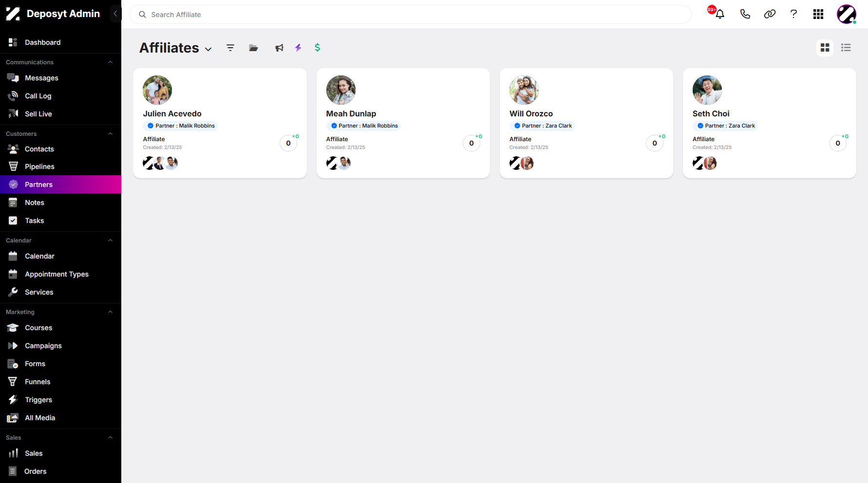Click the green dollar sign icon
The image size is (868, 483).
318,47
